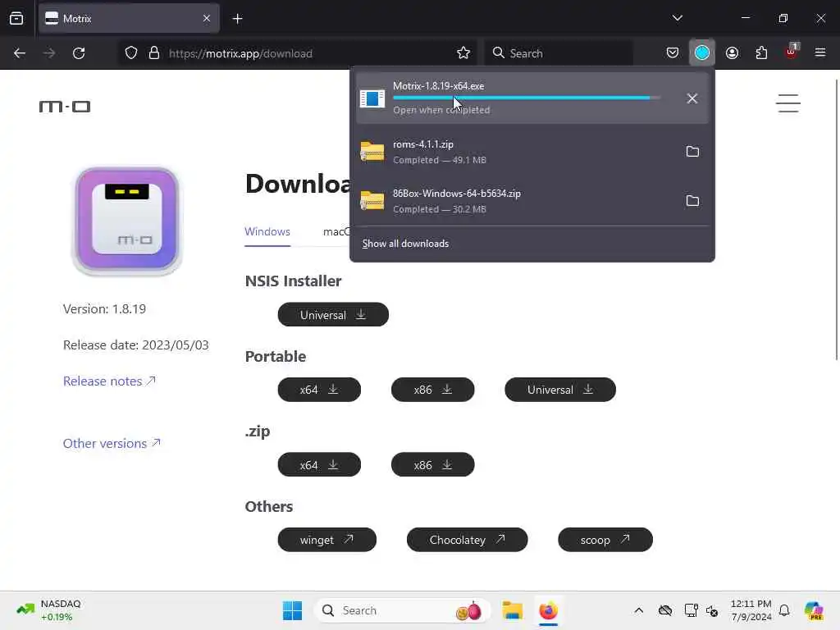Show hidden system tray icons

click(x=638, y=610)
